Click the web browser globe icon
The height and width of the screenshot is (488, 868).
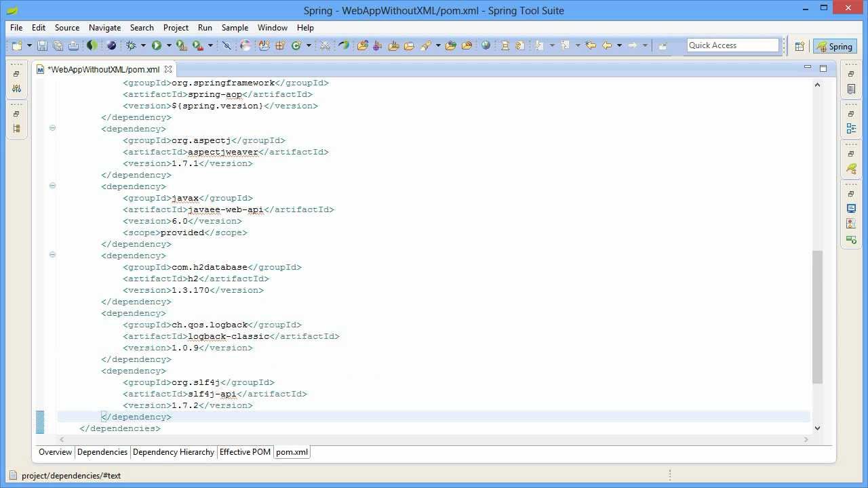click(486, 45)
